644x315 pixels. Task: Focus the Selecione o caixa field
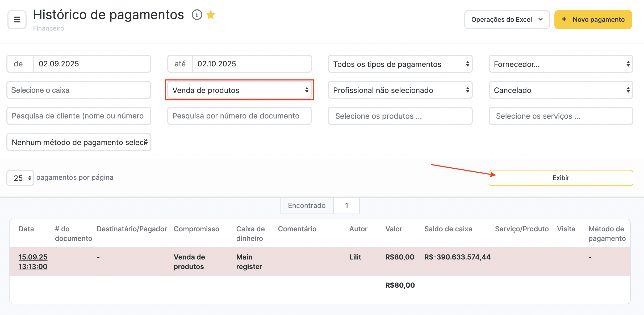79,90
